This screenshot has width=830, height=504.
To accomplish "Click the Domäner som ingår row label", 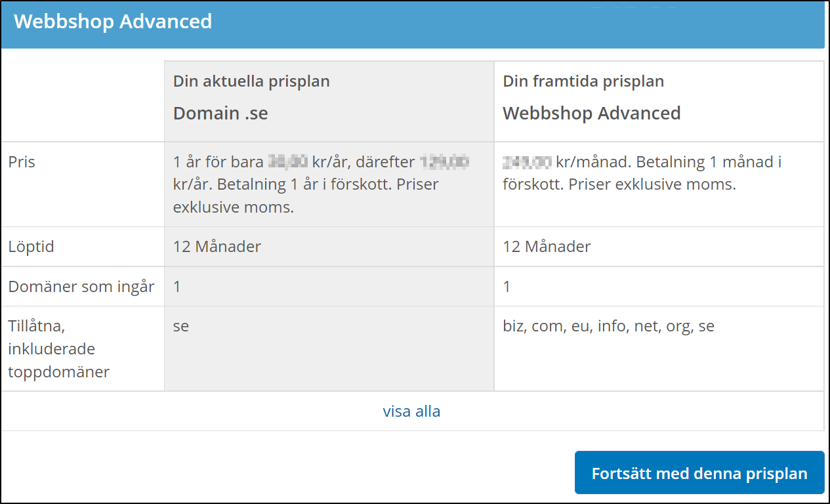I will [x=81, y=286].
